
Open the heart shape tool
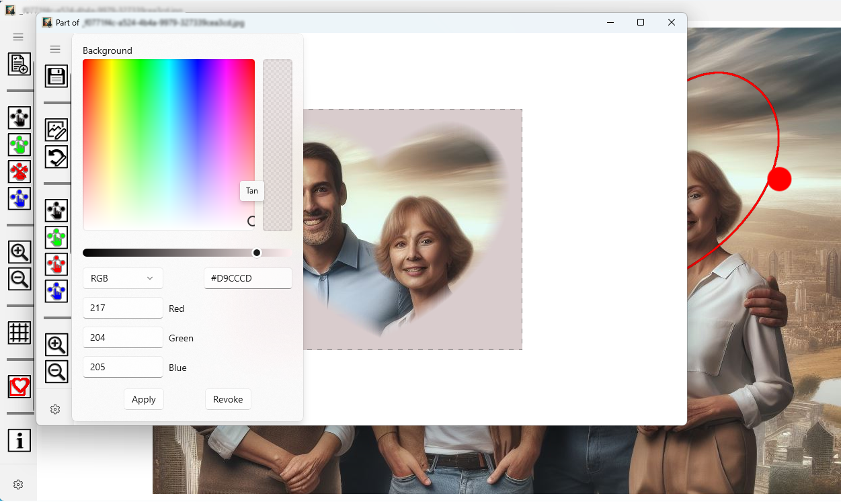19,386
